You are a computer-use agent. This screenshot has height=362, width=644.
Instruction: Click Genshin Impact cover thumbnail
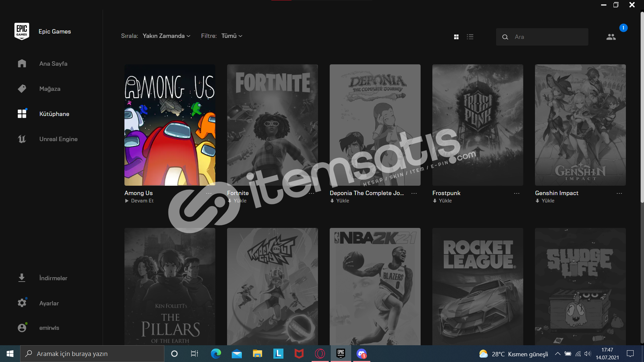pyautogui.click(x=580, y=125)
